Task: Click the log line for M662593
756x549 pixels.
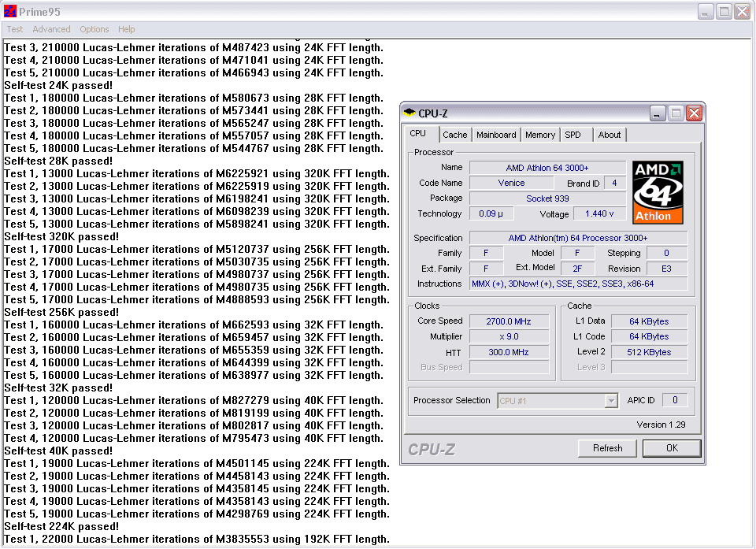Action: point(194,325)
